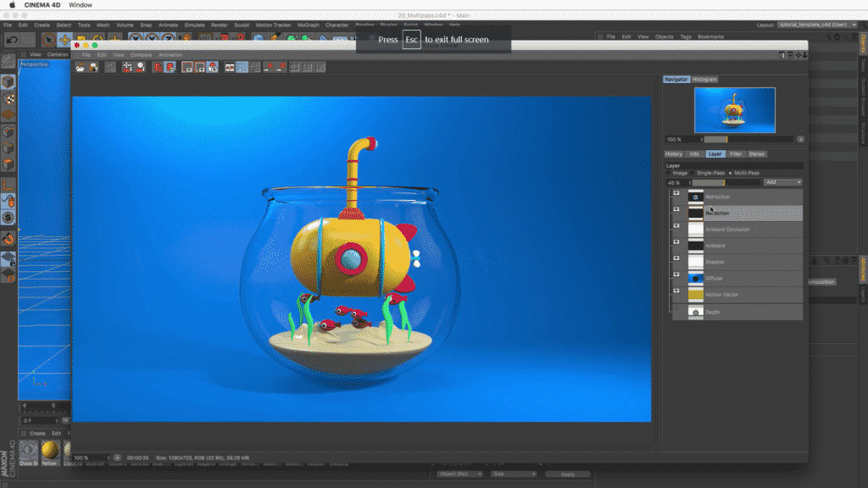Image resolution: width=868 pixels, height=488 pixels.
Task: Adjust the layer opacity slider
Action: pos(726,183)
